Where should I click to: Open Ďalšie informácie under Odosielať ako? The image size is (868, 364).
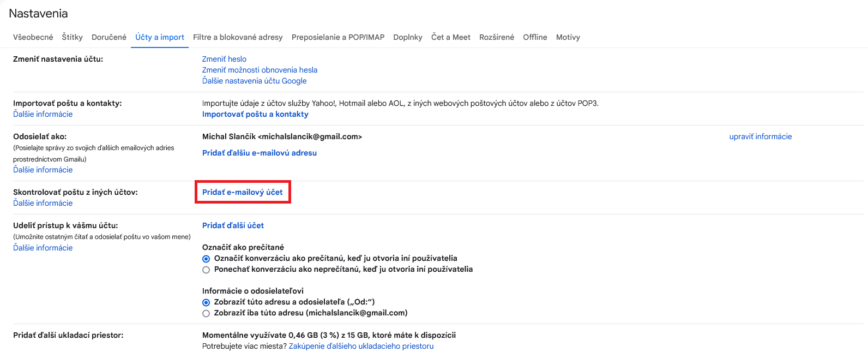click(43, 170)
